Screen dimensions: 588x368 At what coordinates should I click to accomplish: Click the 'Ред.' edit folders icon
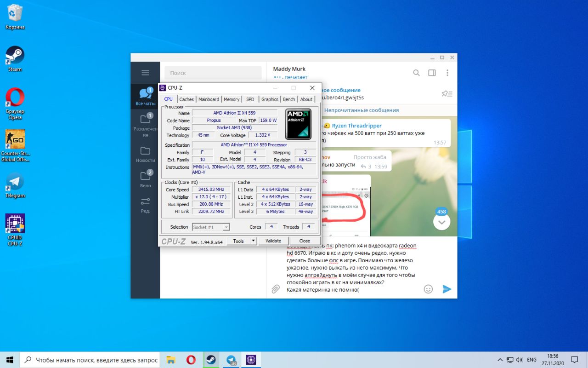click(145, 205)
